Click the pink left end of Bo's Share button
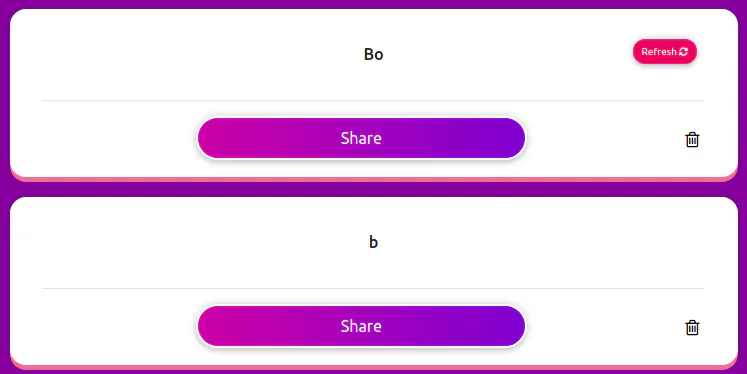 pos(214,138)
